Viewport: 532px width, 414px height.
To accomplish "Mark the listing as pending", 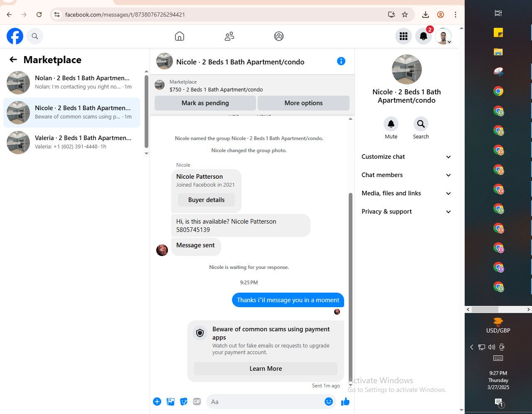I will (205, 103).
